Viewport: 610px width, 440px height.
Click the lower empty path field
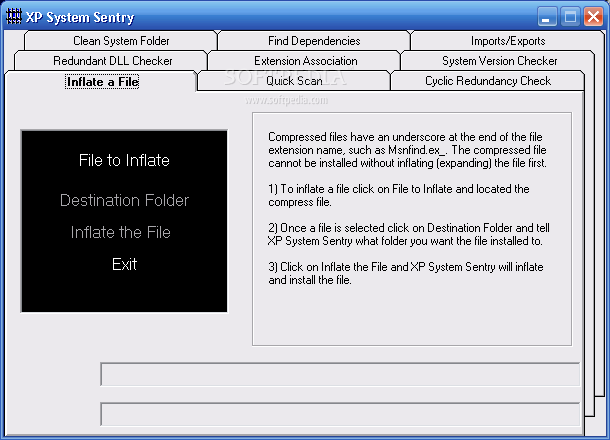coord(340,414)
